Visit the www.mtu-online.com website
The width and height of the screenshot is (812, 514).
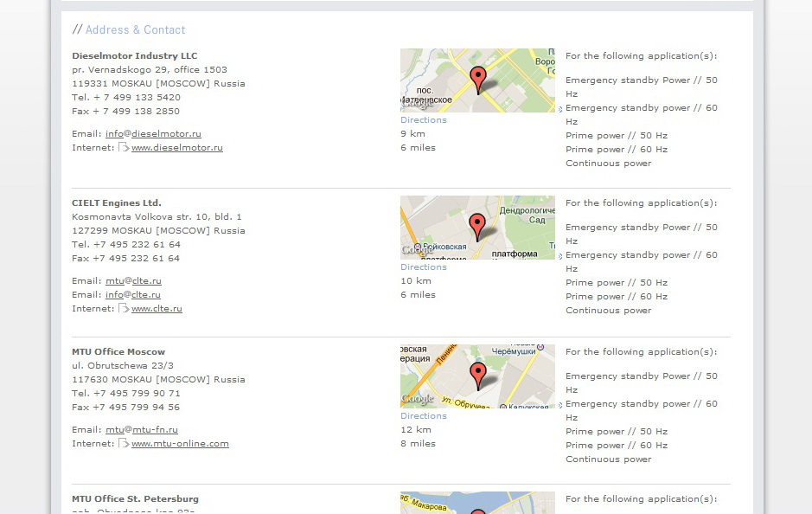point(180,444)
